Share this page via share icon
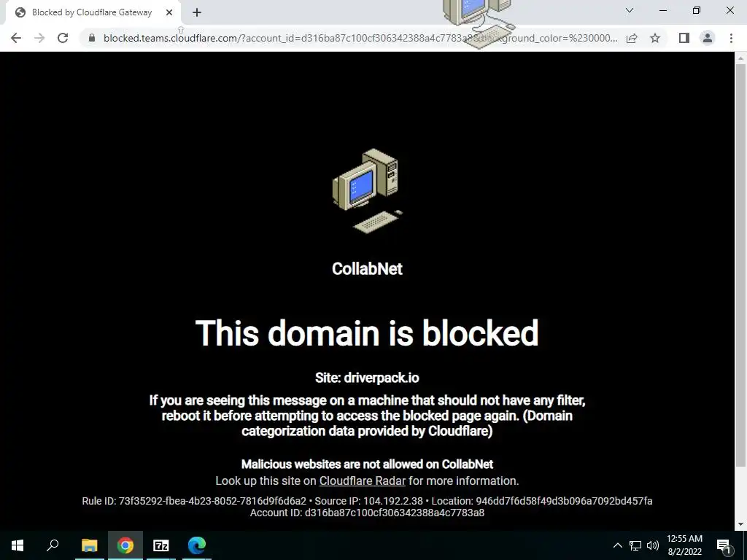Image resolution: width=747 pixels, height=560 pixels. click(632, 38)
